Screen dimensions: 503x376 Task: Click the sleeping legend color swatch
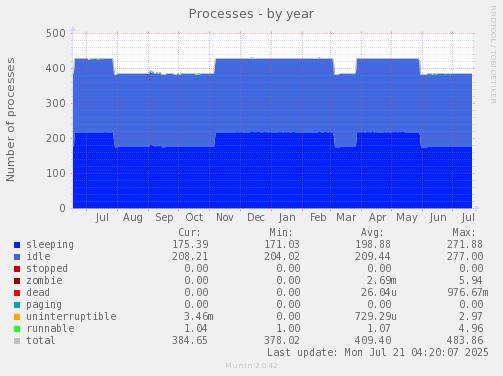(17, 245)
